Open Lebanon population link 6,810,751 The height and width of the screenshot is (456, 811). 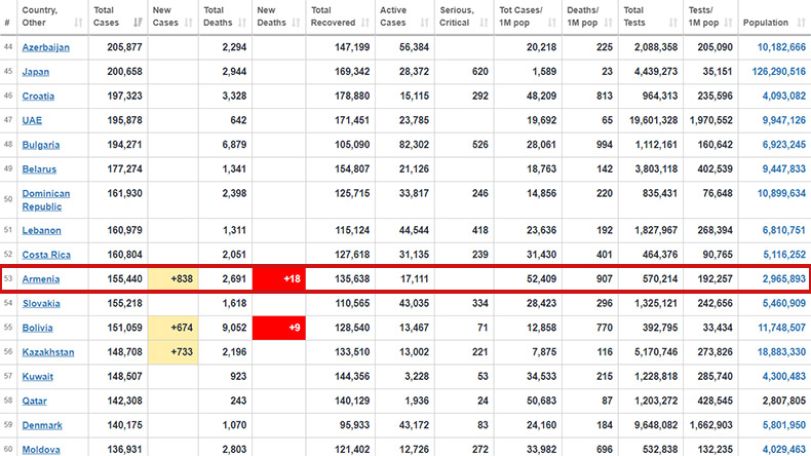click(x=784, y=230)
